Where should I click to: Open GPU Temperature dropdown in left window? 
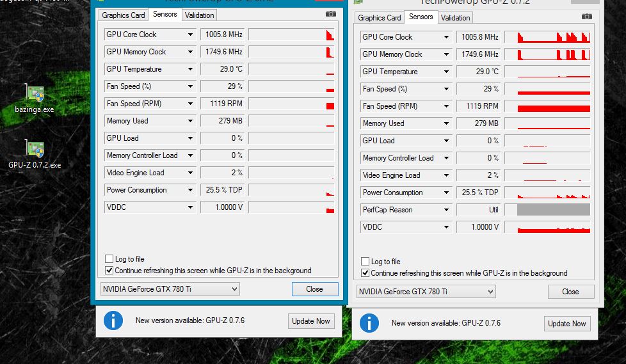(x=191, y=69)
